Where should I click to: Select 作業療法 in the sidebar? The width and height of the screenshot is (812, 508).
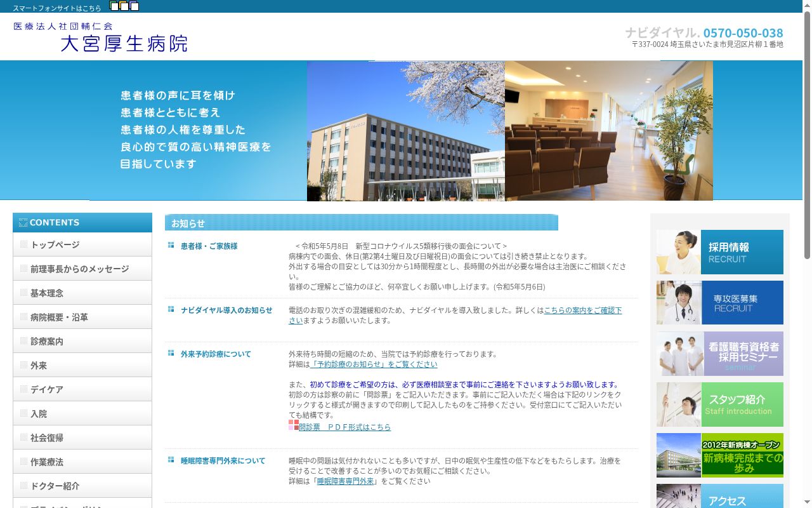coord(82,462)
